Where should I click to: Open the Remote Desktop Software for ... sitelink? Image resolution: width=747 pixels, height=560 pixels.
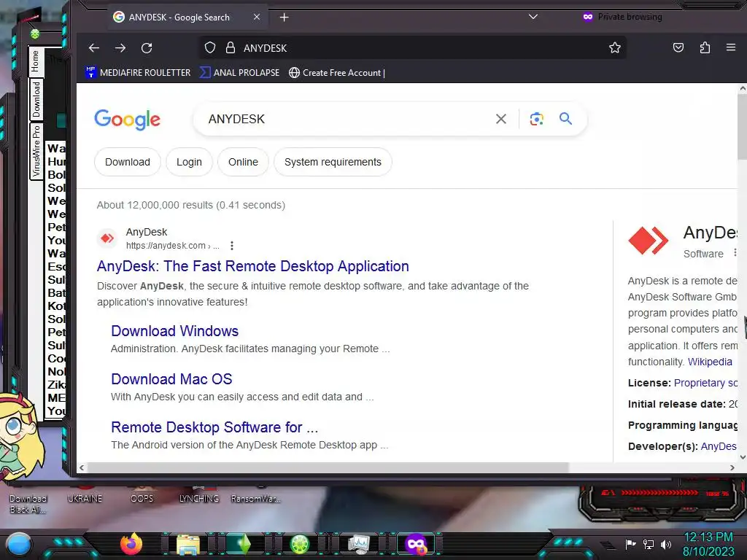coord(214,427)
